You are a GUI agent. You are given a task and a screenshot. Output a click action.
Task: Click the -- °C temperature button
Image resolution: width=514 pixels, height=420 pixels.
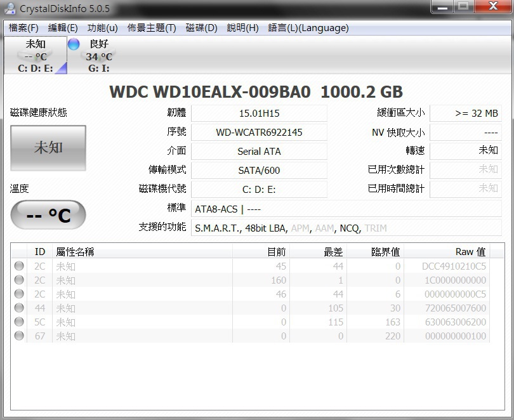tap(48, 215)
